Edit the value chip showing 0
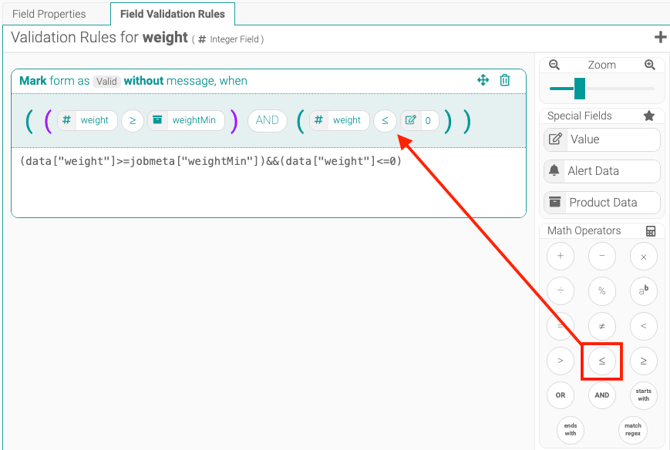This screenshot has width=670, height=450. click(419, 120)
